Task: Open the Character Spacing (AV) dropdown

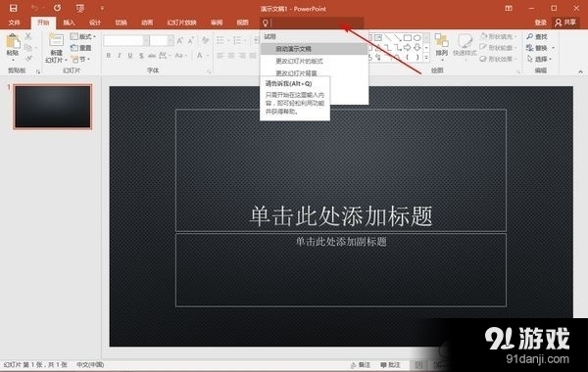Action: pyautogui.click(x=165, y=56)
